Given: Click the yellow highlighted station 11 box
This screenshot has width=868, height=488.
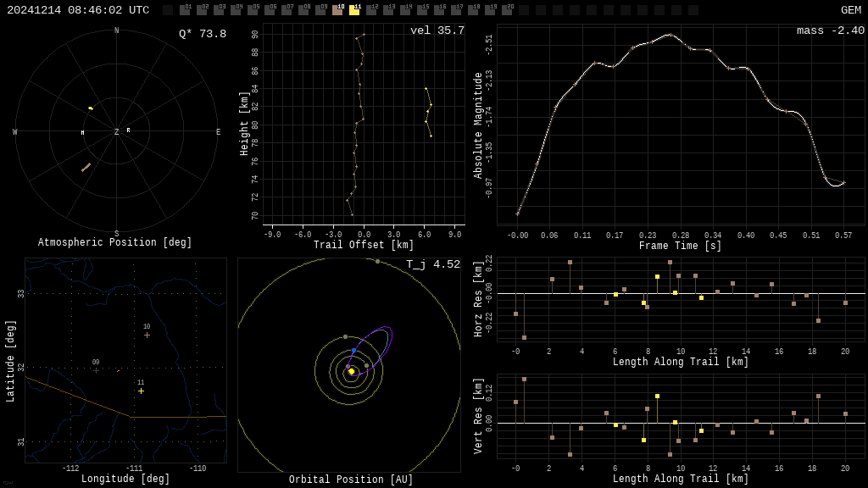Looking at the screenshot, I should click(354, 10).
